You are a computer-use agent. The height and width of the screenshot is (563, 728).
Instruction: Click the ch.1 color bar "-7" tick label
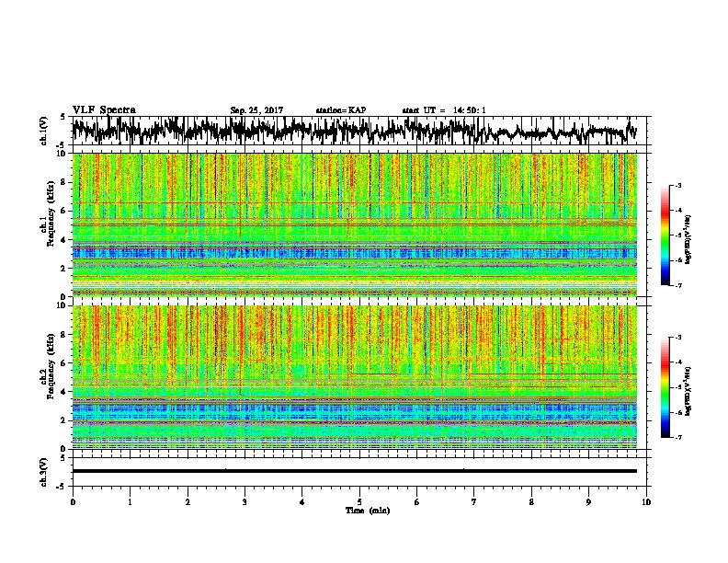click(677, 285)
